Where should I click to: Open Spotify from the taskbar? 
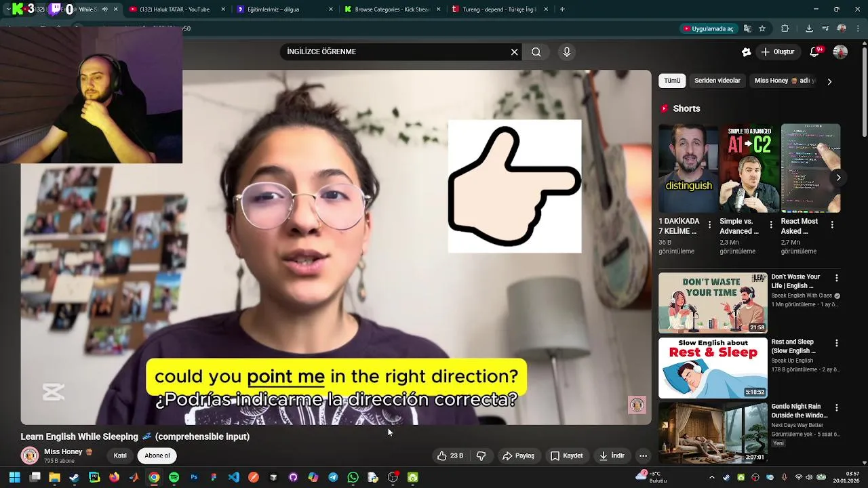(x=174, y=478)
